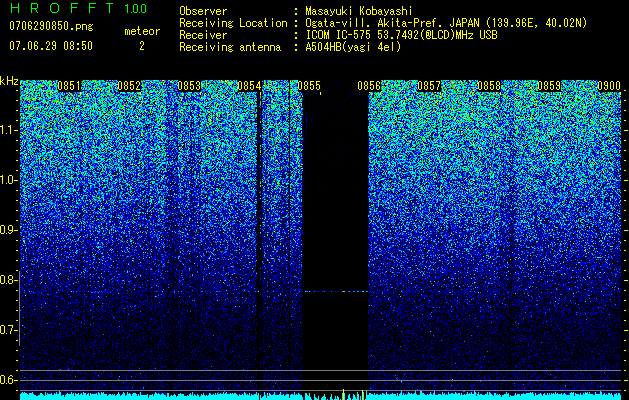
Task: Select the ICOM IC-575 receiver description
Action: [x=401, y=35]
